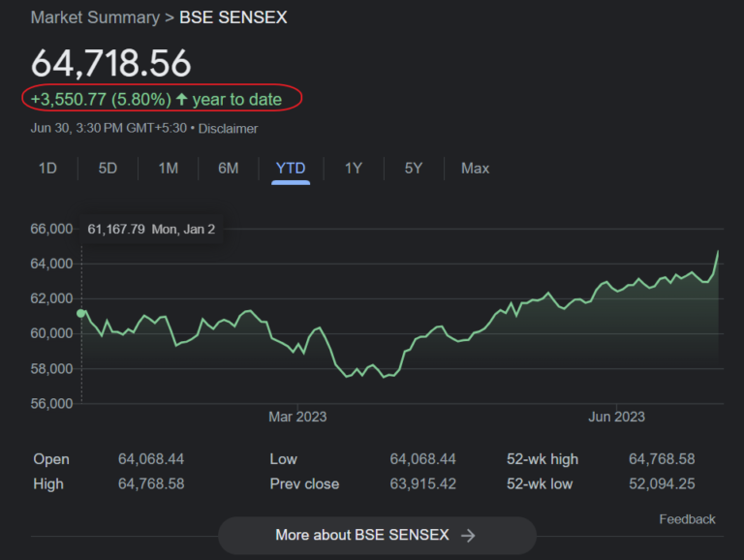Viewport: 744px width, 560px height.
Task: Click the 52-wk high value 64,768.58
Action: point(662,459)
